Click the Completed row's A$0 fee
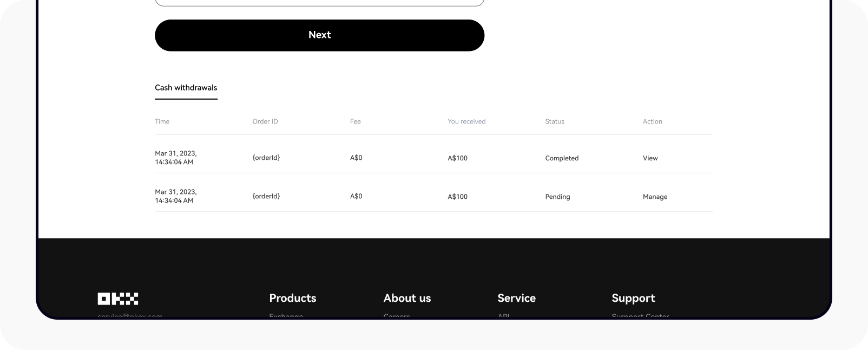868x350 pixels. [356, 158]
